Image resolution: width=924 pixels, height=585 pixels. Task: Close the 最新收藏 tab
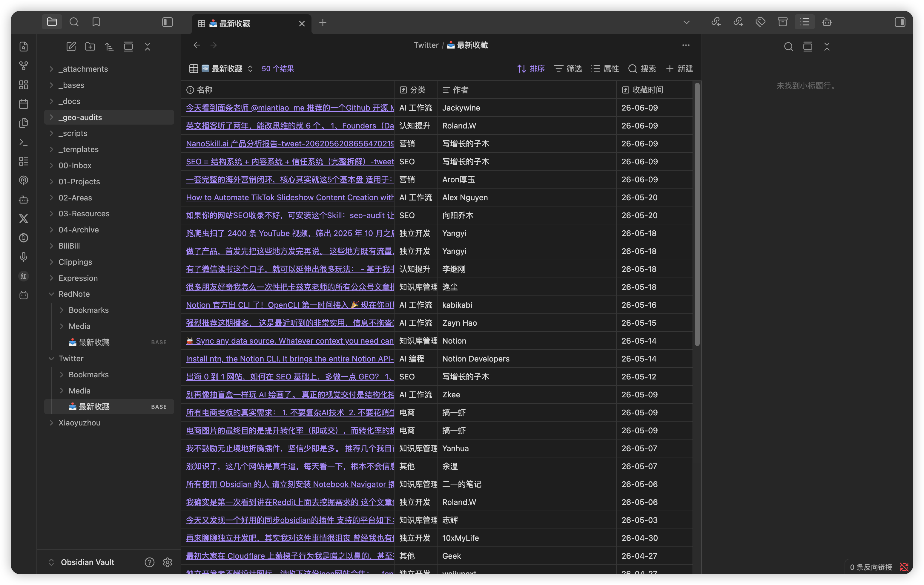pyautogui.click(x=302, y=23)
